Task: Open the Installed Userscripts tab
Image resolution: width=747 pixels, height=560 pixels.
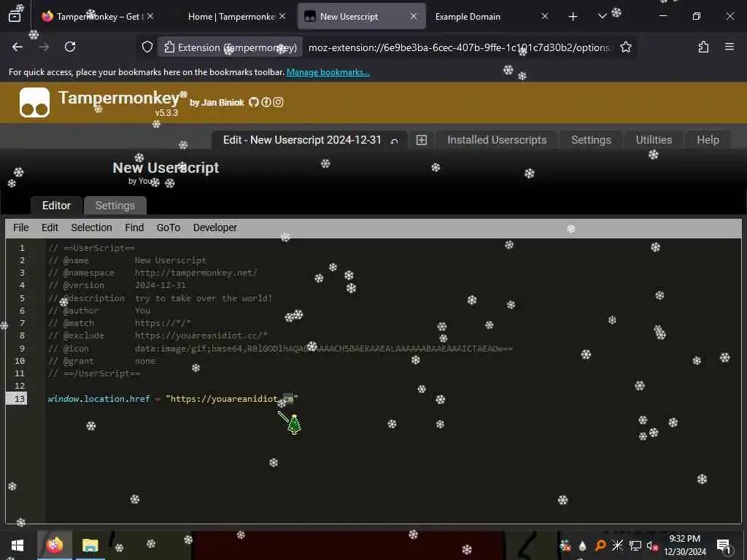Action: point(497,140)
